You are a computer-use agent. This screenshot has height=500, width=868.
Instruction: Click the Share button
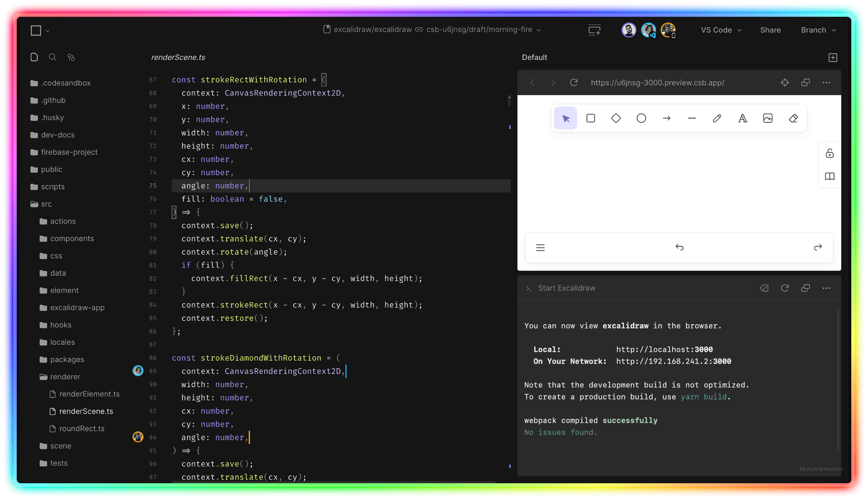pyautogui.click(x=770, y=30)
